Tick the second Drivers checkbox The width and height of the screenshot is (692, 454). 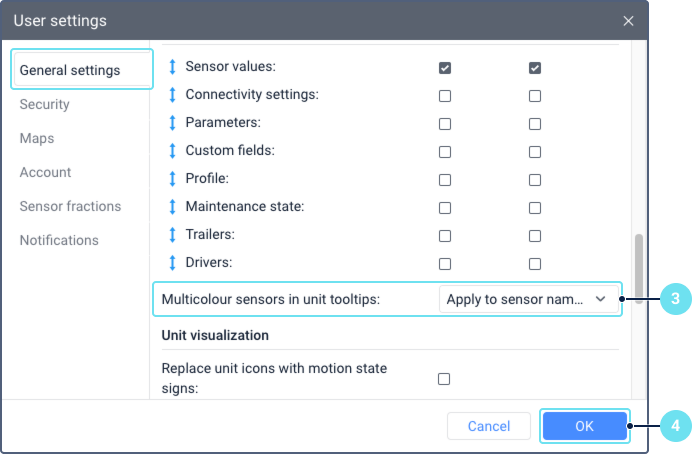(x=535, y=264)
